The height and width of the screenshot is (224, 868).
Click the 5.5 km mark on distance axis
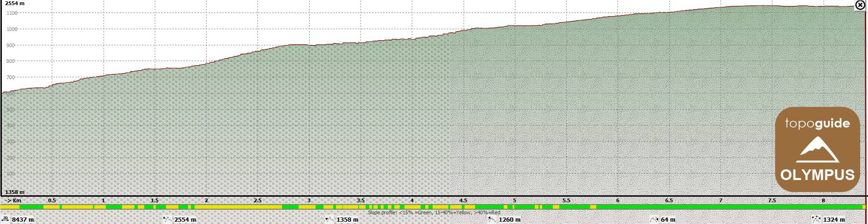click(566, 200)
